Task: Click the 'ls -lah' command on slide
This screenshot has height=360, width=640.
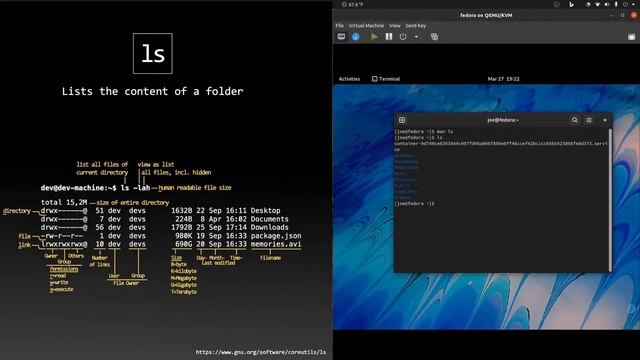Action: click(x=136, y=188)
